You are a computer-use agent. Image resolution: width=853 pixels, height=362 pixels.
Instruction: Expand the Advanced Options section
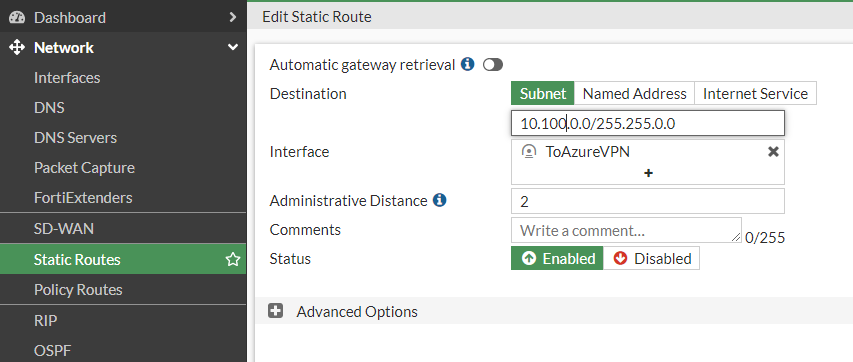[276, 311]
